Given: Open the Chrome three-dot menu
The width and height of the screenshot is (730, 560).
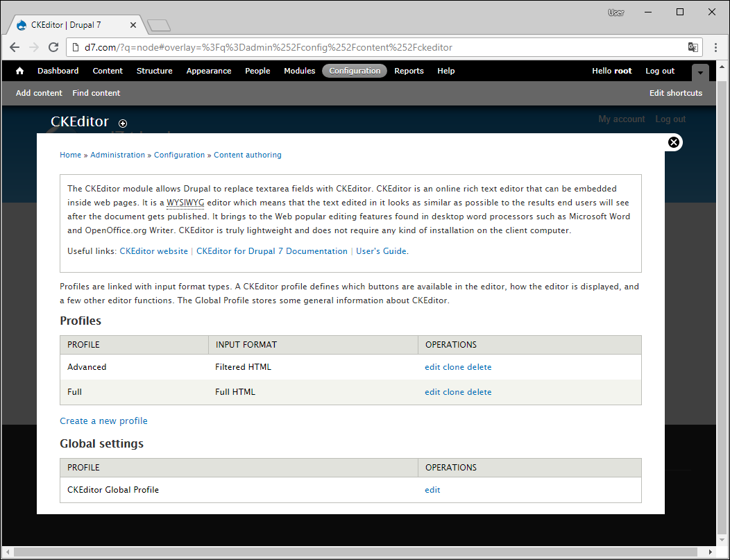Looking at the screenshot, I should [x=716, y=47].
